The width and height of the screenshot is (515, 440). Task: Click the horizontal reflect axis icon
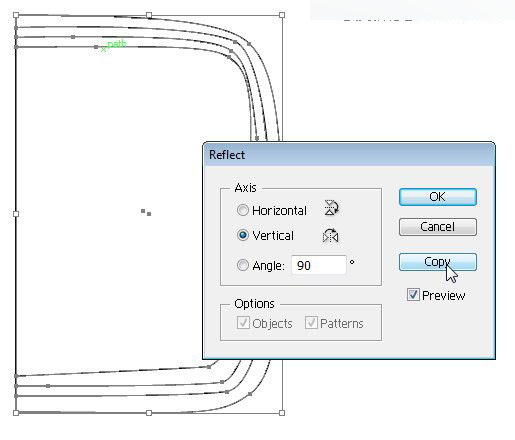point(331,208)
